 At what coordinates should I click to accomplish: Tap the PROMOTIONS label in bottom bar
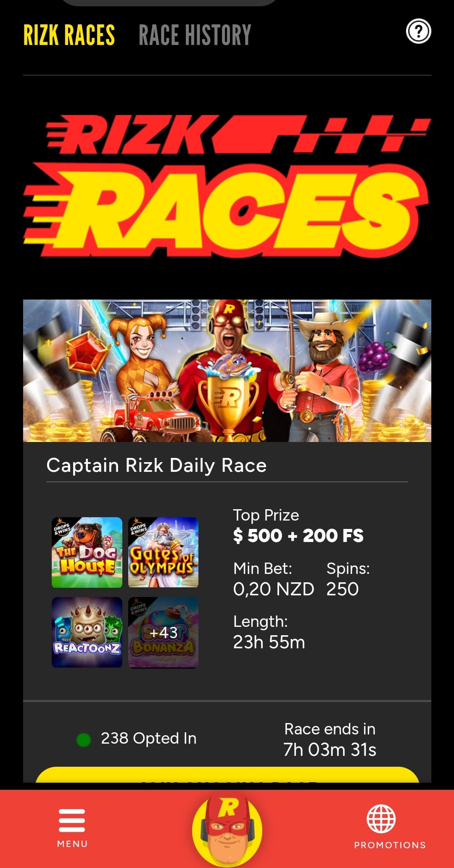click(x=390, y=845)
